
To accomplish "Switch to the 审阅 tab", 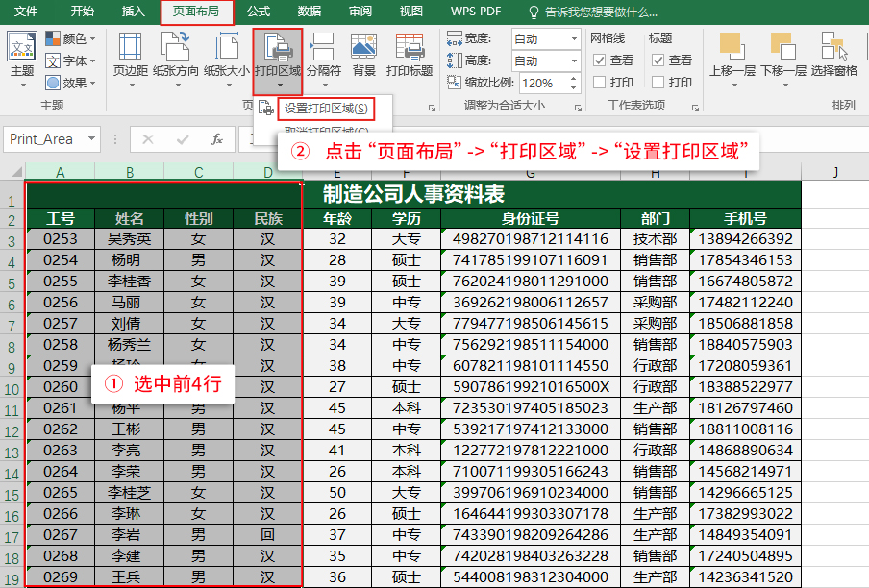I will [x=360, y=12].
